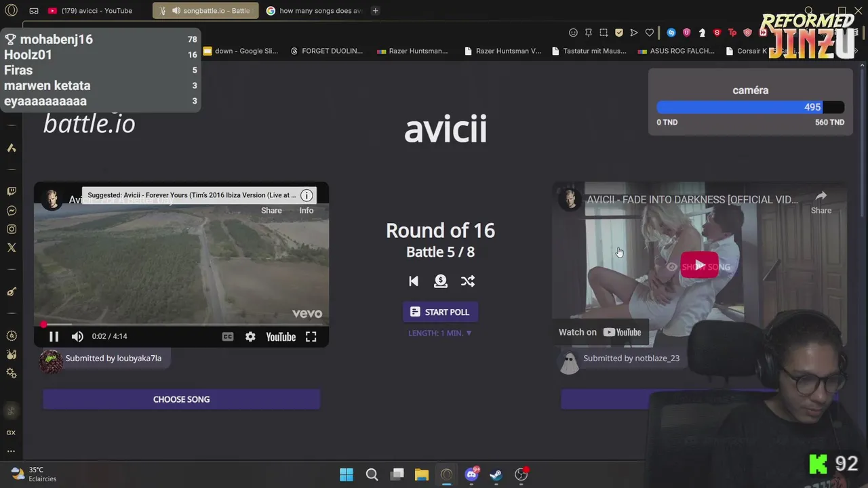Enter fullscreen on left video
The width and height of the screenshot is (868, 488).
coord(311,337)
